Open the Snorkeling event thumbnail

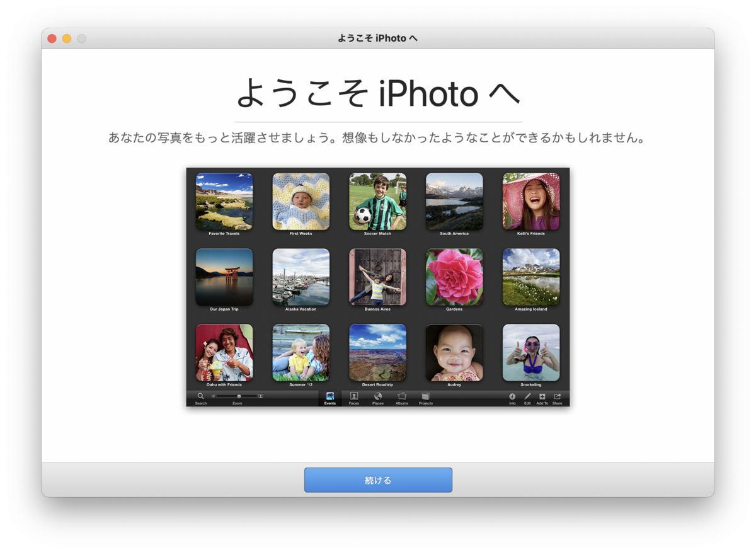(531, 353)
